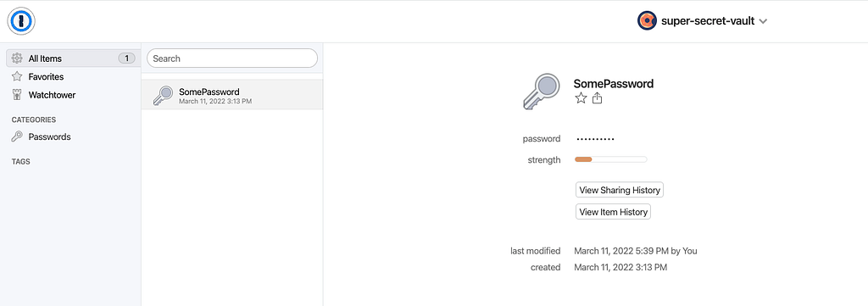
Task: Click the 1Password logo icon
Action: click(x=21, y=21)
